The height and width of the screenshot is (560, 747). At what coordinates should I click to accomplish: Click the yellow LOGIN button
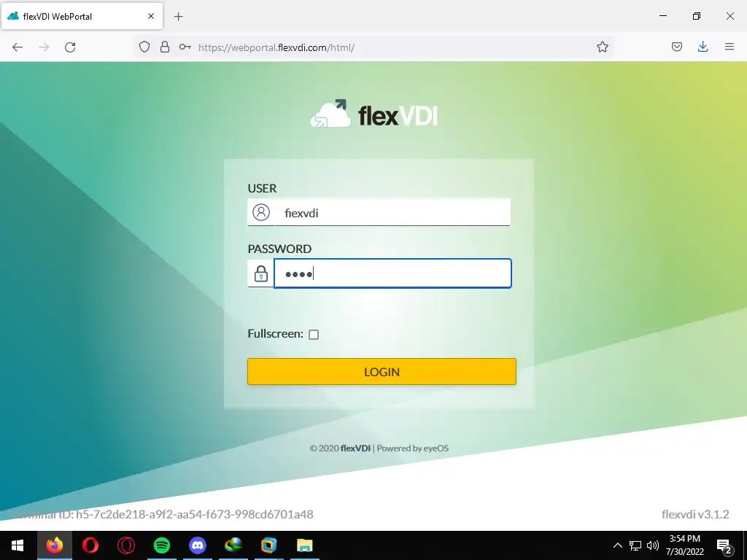pyautogui.click(x=382, y=371)
